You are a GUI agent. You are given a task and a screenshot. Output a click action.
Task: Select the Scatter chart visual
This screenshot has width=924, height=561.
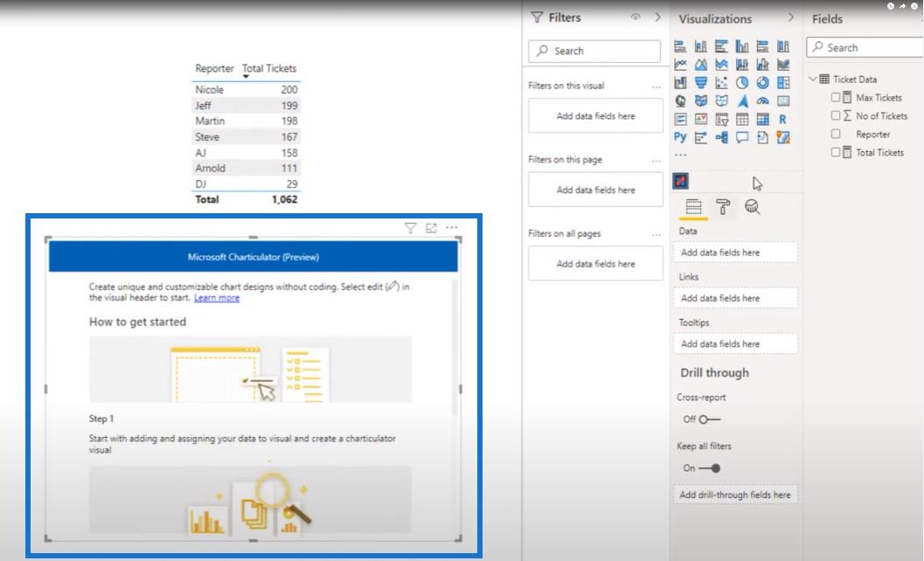(721, 82)
